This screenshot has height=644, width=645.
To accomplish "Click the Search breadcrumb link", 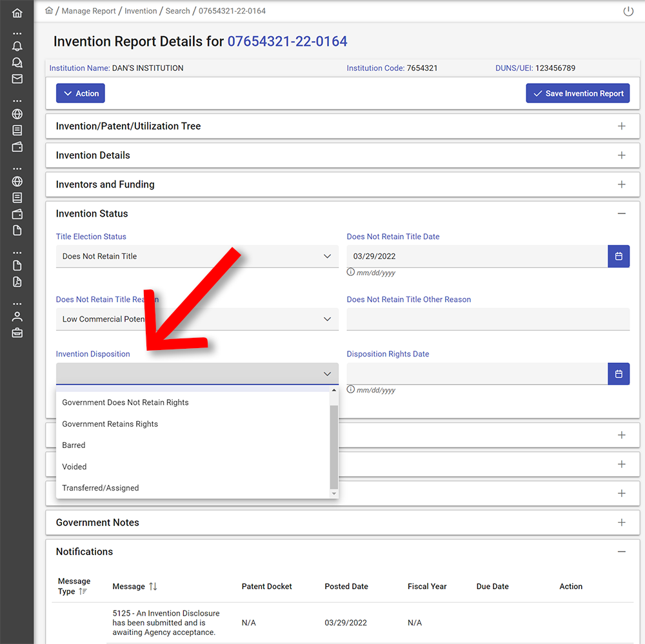I will (177, 11).
